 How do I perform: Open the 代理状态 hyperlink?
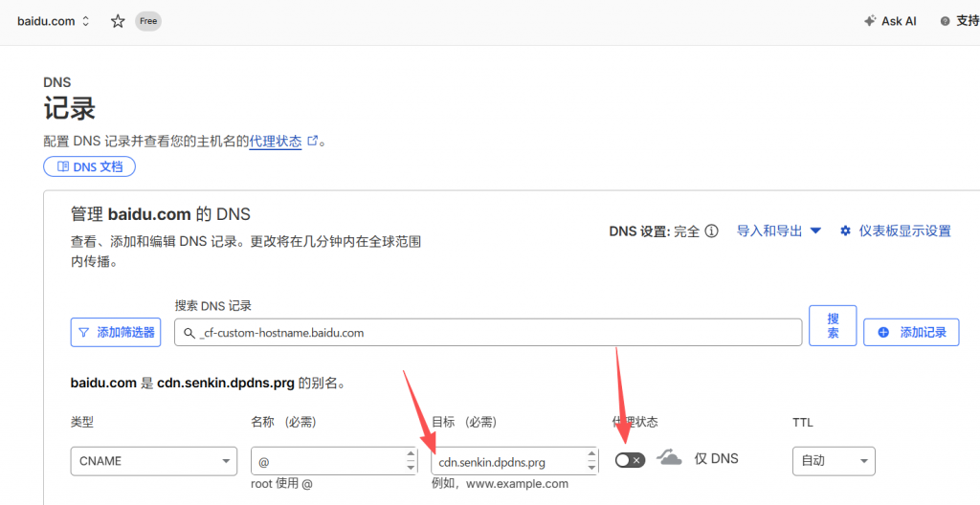pos(276,142)
